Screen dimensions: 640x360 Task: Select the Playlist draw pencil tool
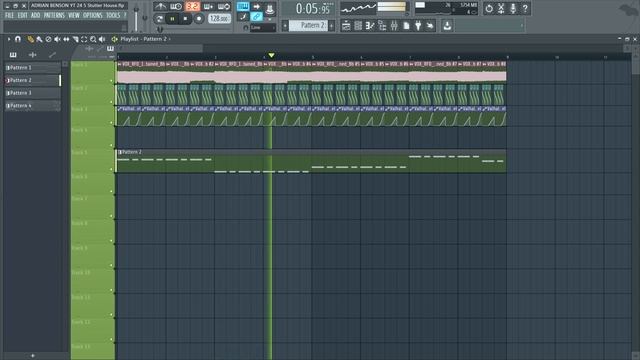(x=31, y=39)
